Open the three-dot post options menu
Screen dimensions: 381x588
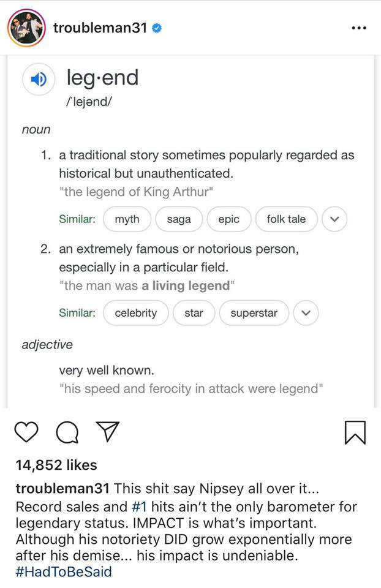coord(359,28)
